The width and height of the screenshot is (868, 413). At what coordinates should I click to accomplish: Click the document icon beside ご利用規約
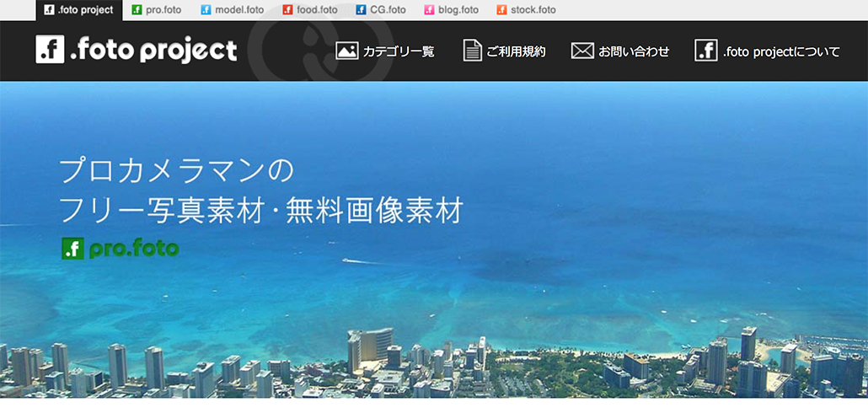click(x=472, y=51)
